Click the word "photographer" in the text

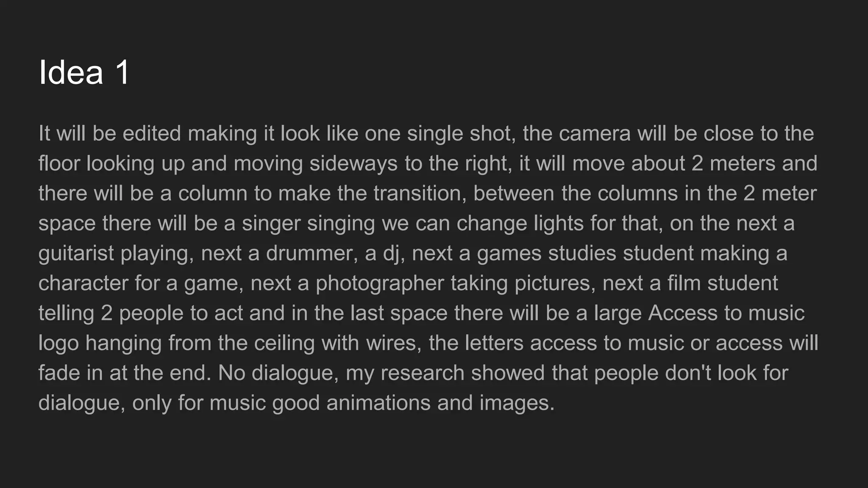pos(379,283)
